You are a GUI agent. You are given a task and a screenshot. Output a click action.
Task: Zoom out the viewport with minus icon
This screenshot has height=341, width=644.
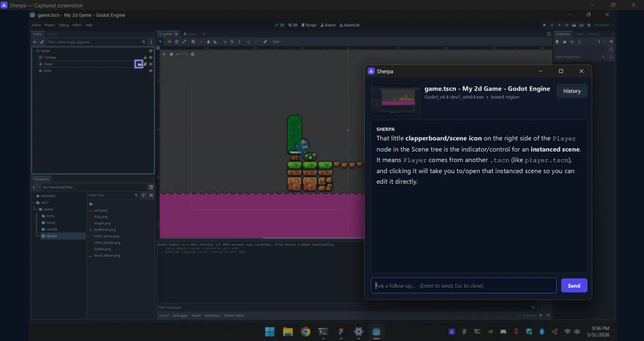point(171,54)
